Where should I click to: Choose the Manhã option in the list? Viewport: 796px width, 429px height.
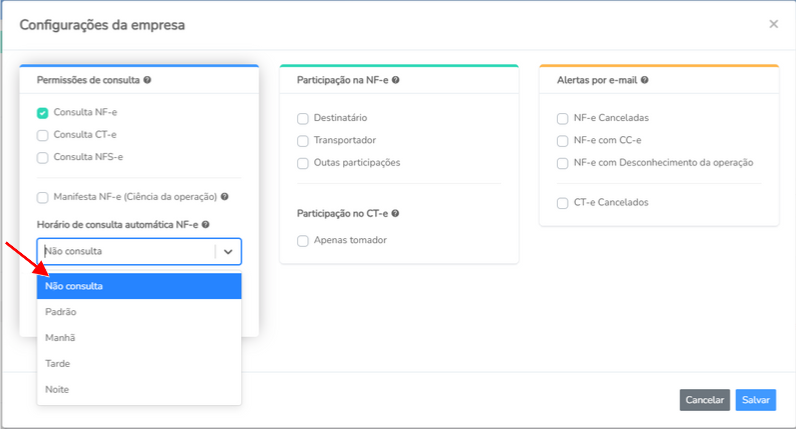click(x=139, y=338)
